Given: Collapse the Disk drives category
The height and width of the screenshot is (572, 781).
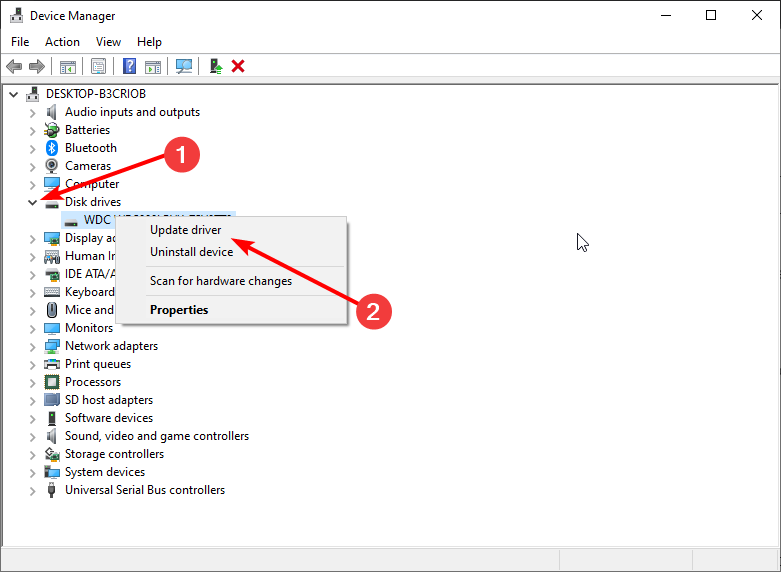Looking at the screenshot, I should tap(33, 202).
